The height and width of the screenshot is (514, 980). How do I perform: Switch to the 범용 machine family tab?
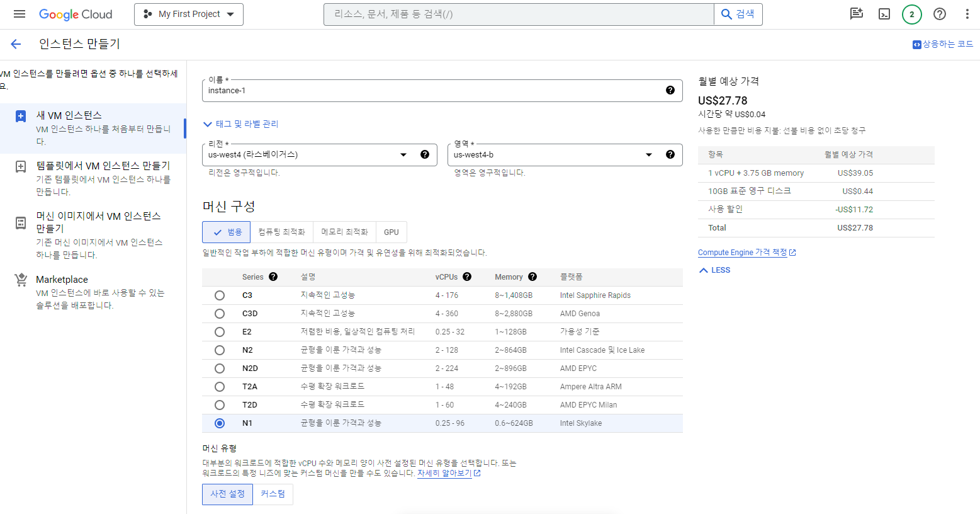226,232
